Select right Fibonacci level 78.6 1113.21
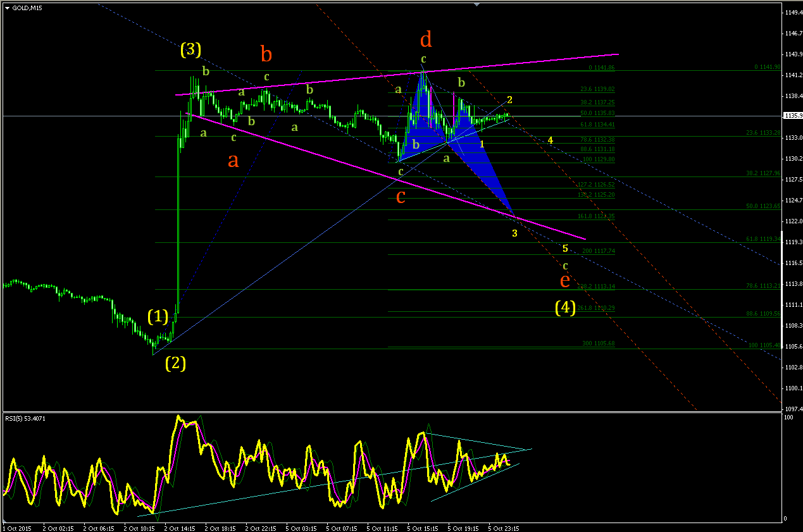Viewport: 803px width, 532px height. click(x=763, y=286)
